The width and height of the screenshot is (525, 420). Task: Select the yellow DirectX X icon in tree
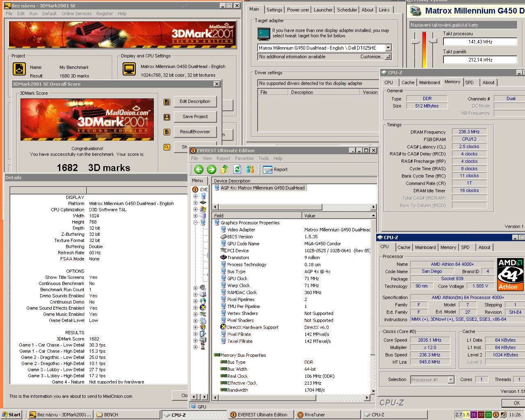(x=203, y=308)
